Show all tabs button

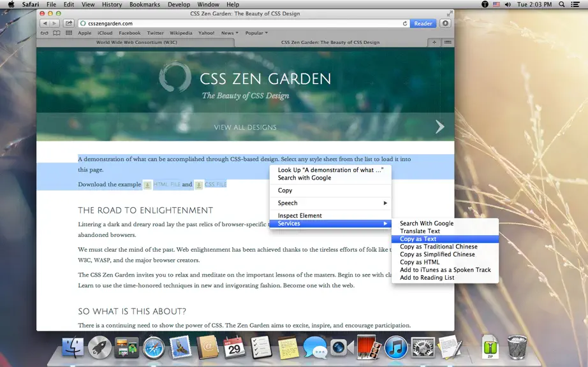(448, 42)
